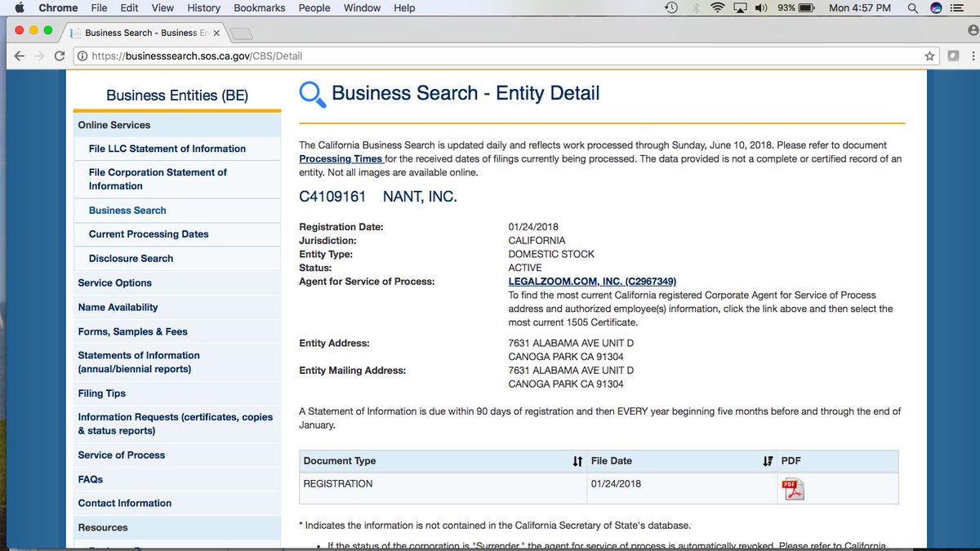Click the volume speaker icon
The image size is (980, 551).
(761, 8)
